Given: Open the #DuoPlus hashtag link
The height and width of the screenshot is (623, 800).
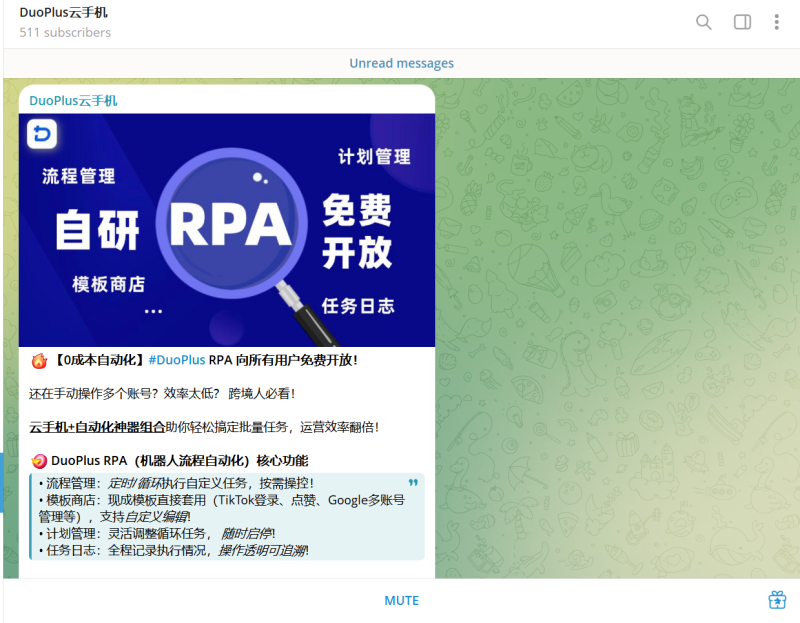Looking at the screenshot, I should [x=177, y=360].
